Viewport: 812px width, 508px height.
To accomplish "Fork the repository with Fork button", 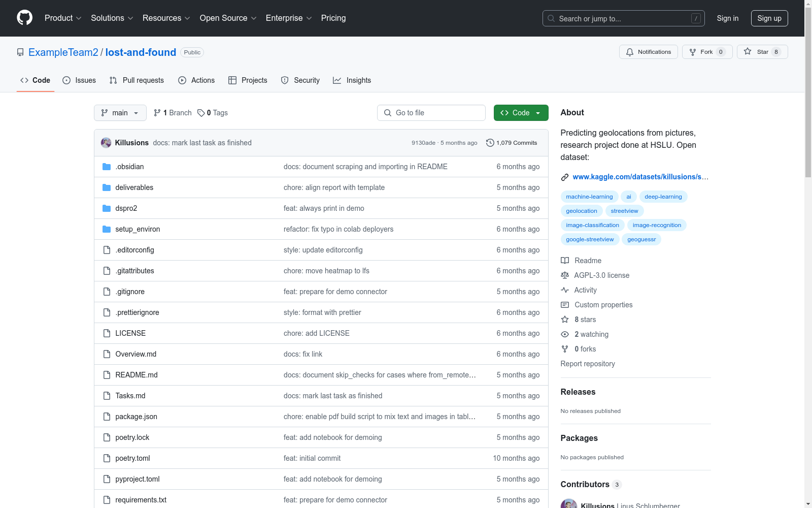I will (707, 52).
